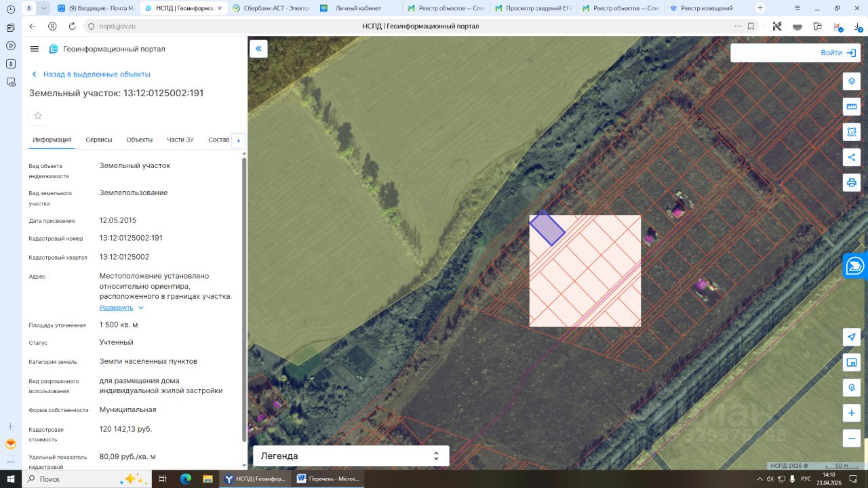Screen dimensions: 868x488
Task: Switch to the Сбербанк-АСТ browser tab
Action: coord(271,8)
